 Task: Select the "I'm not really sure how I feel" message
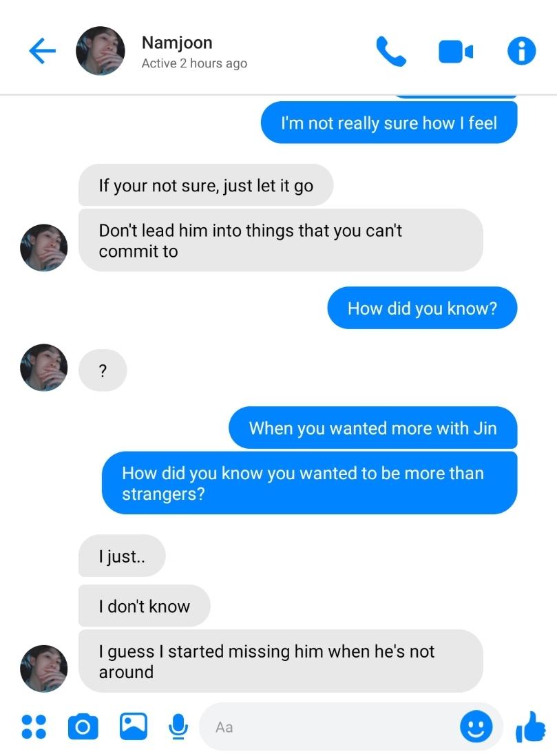[x=389, y=123]
